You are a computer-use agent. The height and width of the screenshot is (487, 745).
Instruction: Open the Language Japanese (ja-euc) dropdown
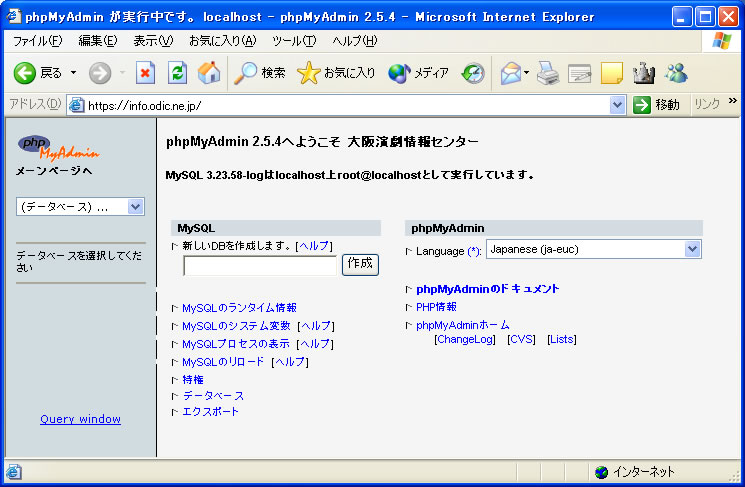[593, 249]
